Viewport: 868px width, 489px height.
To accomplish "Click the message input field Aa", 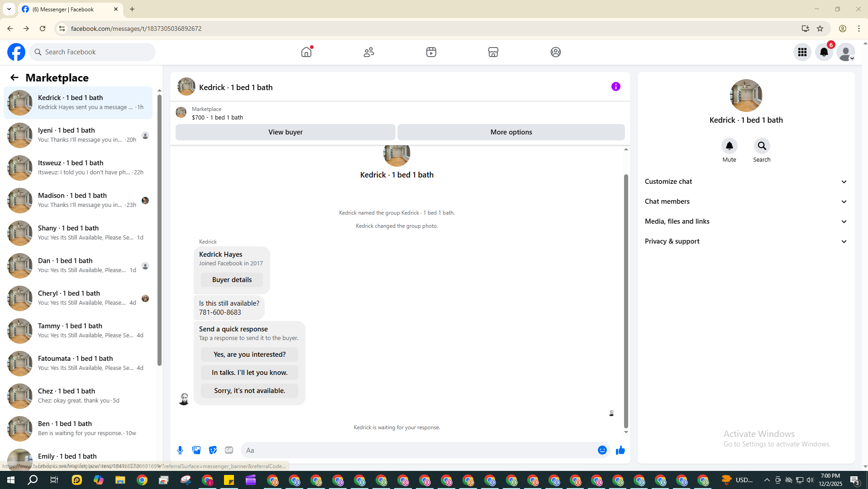I will [419, 450].
